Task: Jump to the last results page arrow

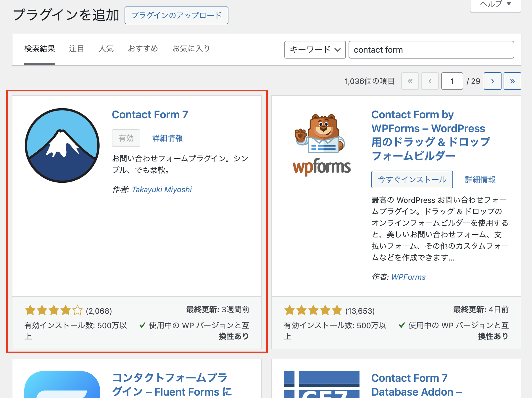Action: [512, 81]
